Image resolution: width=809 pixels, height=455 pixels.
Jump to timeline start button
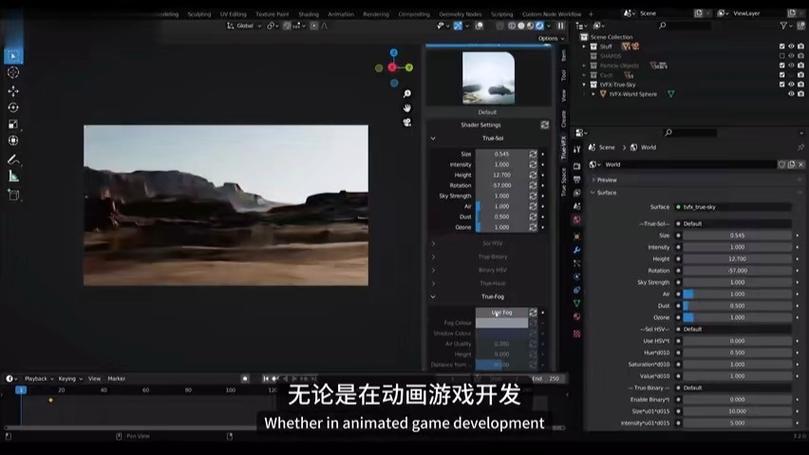[x=266, y=379]
